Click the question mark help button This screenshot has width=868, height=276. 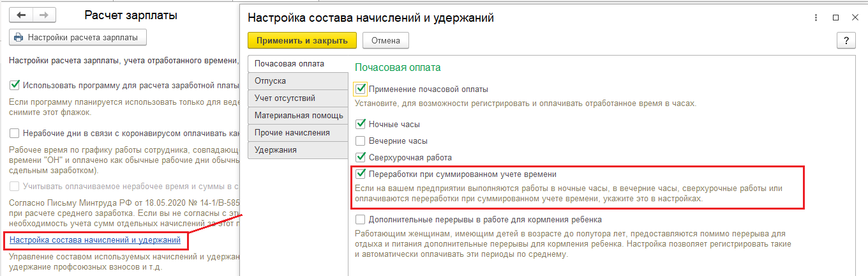click(846, 40)
